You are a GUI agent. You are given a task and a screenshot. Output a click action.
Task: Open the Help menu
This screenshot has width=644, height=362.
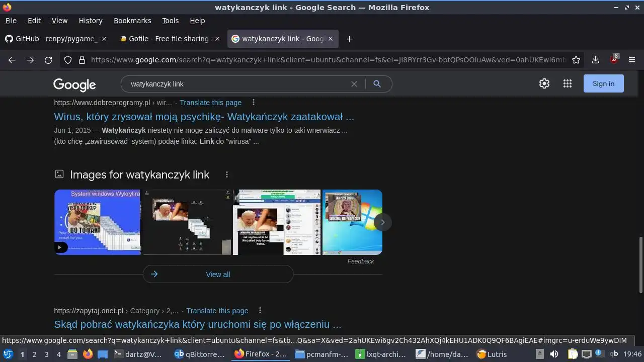point(197,21)
